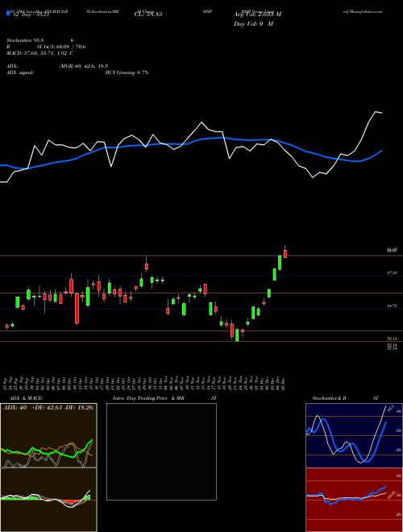The image size is (403, 532).
Task: Open the ADX chart with green line
Action: point(48,435)
